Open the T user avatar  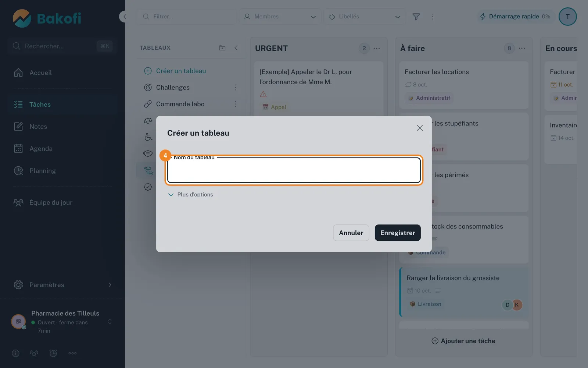[567, 17]
